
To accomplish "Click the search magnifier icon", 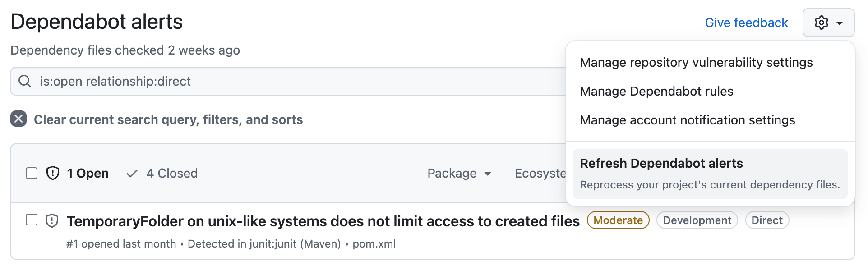I will click(x=25, y=81).
